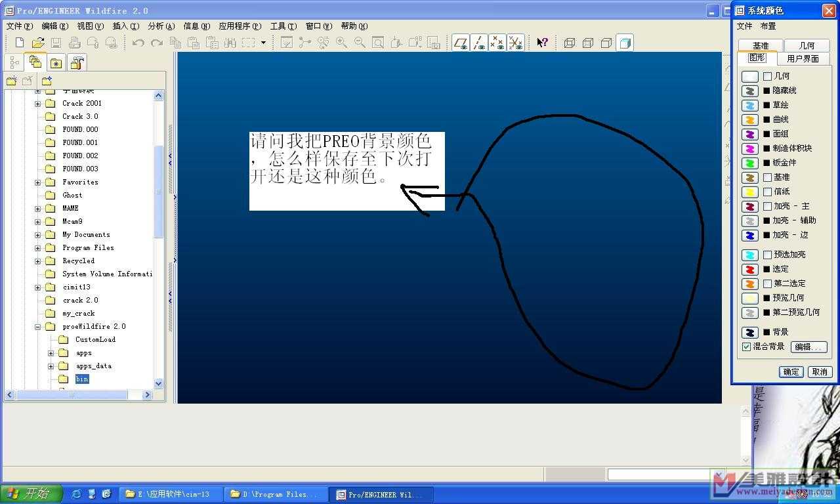Open the 文件(F) menu in main window
This screenshot has width=840, height=504.
point(19,26)
